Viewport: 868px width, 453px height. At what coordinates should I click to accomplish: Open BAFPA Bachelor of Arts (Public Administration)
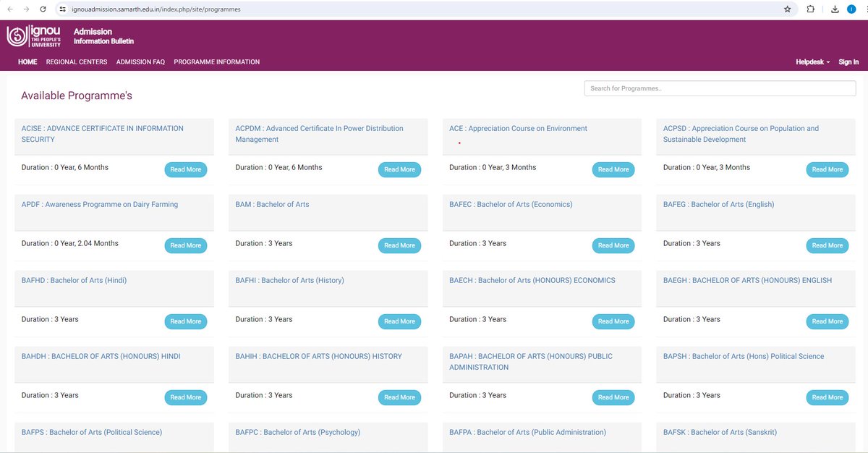click(x=527, y=433)
